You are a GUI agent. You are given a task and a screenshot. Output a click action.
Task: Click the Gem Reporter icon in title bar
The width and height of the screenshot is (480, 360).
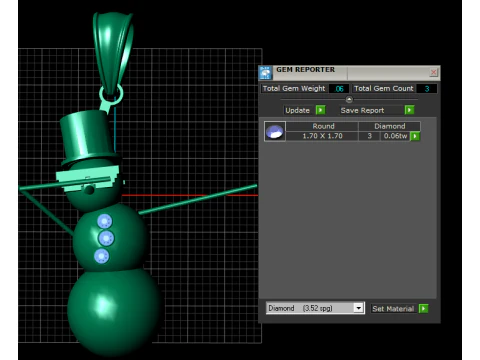[x=266, y=73]
